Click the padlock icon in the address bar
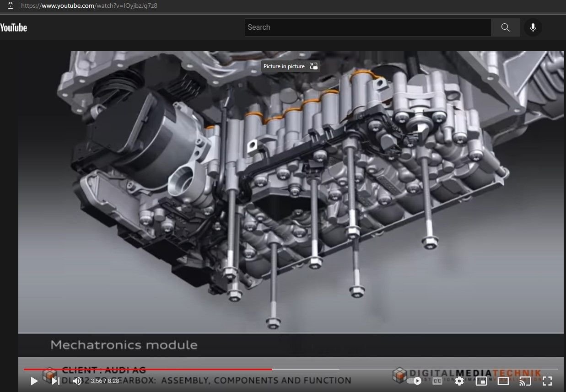Image resolution: width=566 pixels, height=392 pixels. (x=10, y=5)
